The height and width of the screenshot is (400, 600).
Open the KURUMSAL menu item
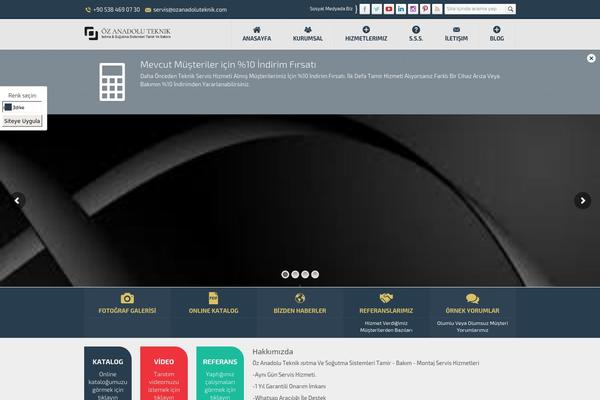click(x=308, y=34)
